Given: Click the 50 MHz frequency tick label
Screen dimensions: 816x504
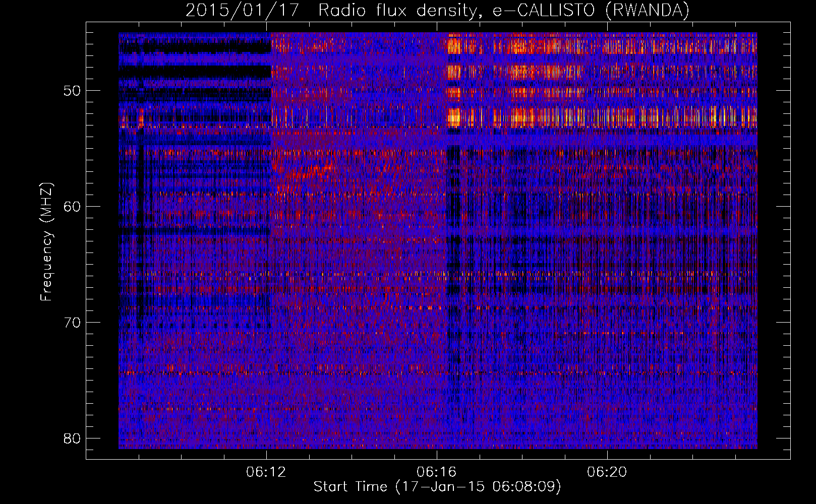Looking at the screenshot, I should click(x=73, y=91).
